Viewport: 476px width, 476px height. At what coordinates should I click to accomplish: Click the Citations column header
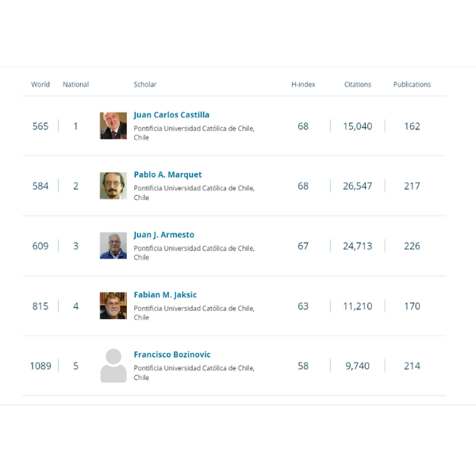pyautogui.click(x=358, y=84)
